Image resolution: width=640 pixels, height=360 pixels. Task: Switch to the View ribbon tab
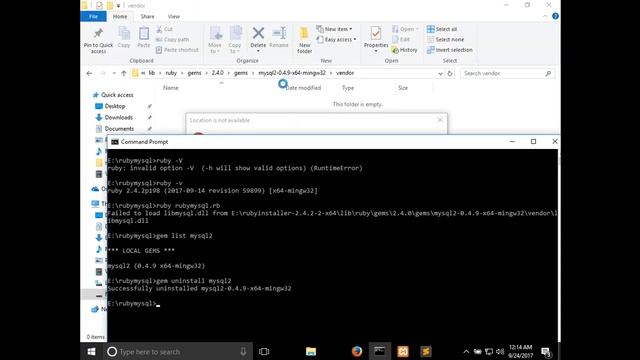(173, 16)
